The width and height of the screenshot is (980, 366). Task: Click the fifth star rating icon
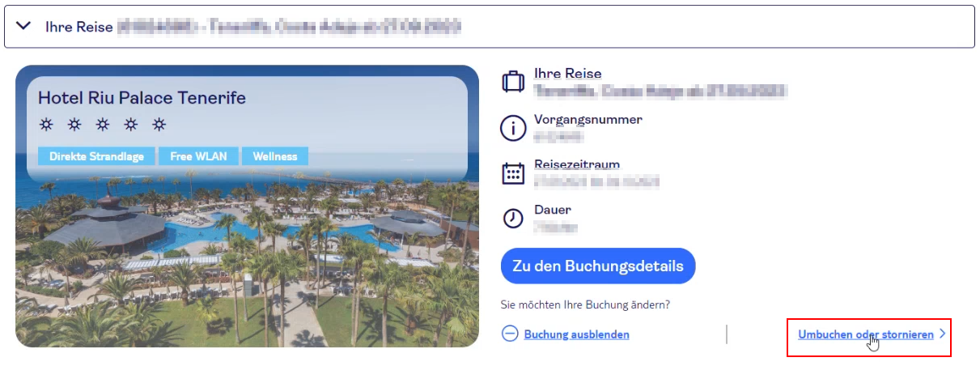(159, 125)
